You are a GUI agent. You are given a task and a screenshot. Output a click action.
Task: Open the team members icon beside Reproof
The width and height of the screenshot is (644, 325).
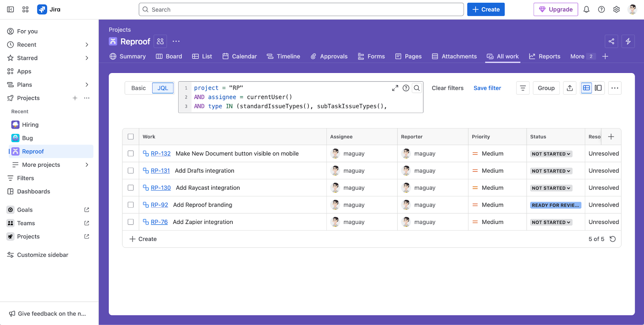point(160,41)
